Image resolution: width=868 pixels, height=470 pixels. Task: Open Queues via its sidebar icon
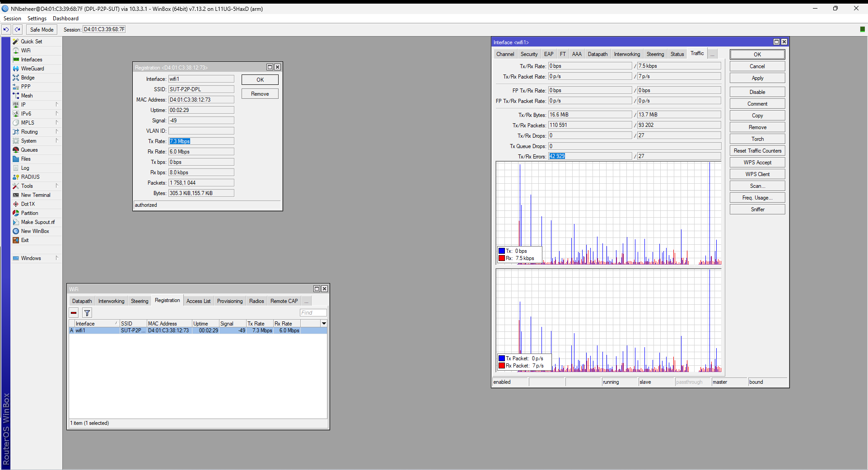[16, 150]
